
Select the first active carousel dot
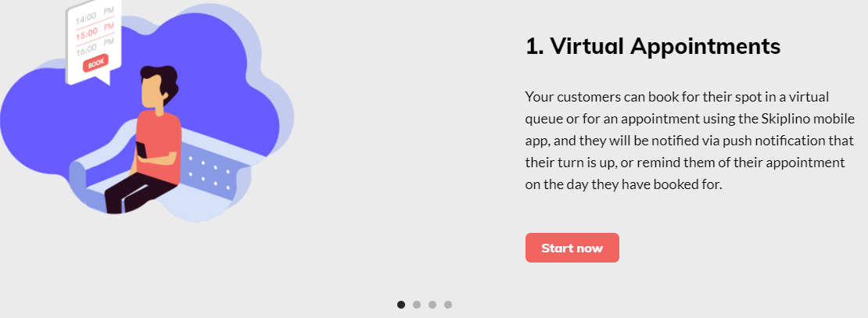[x=401, y=305]
